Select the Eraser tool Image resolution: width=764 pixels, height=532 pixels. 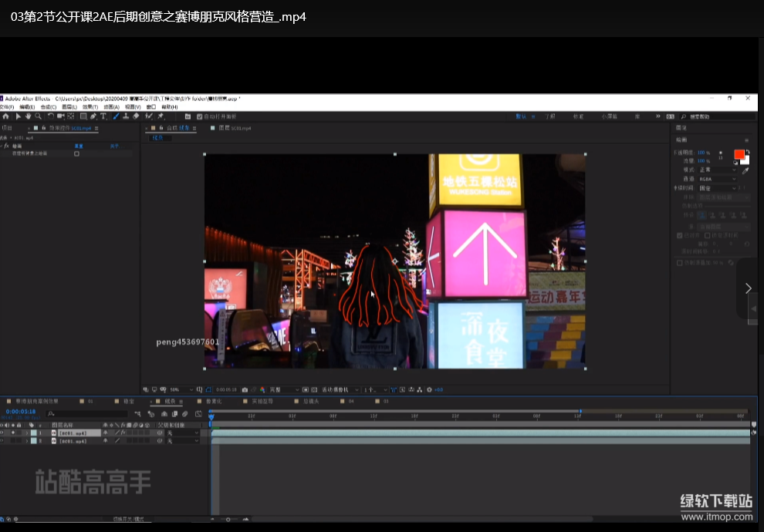pyautogui.click(x=136, y=116)
